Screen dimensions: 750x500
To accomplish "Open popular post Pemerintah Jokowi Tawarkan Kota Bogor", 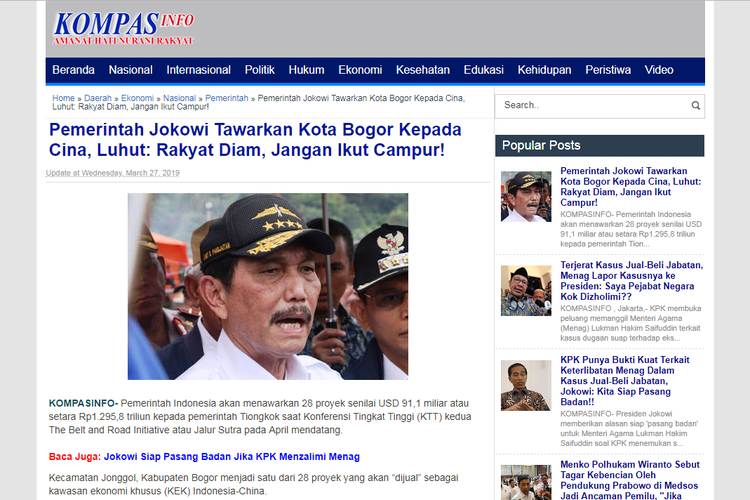I will [630, 187].
